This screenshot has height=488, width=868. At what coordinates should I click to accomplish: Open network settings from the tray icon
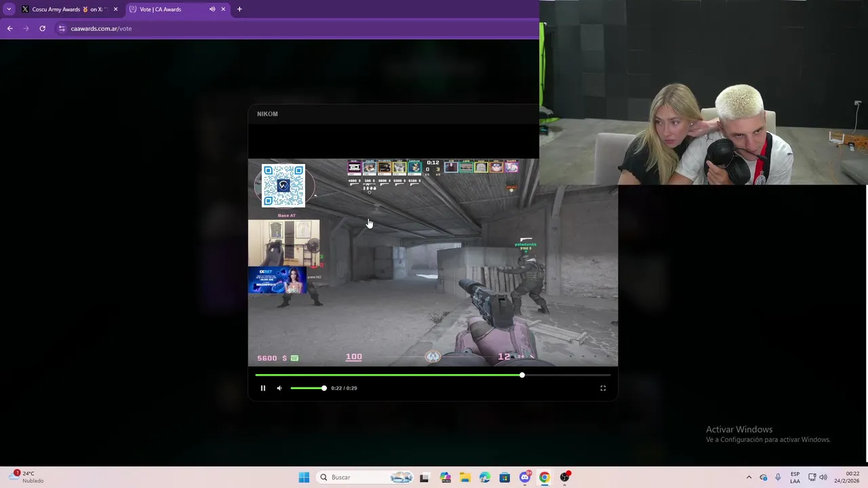coord(812,477)
